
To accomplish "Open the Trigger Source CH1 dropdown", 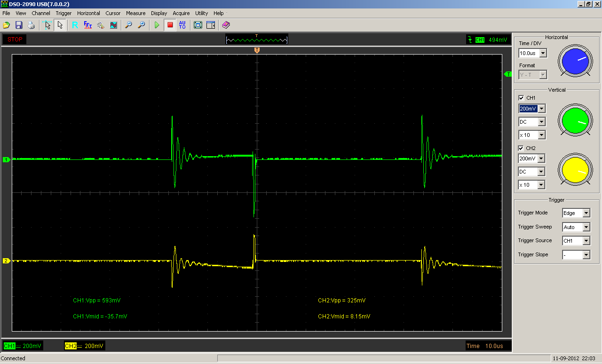I will click(x=586, y=241).
